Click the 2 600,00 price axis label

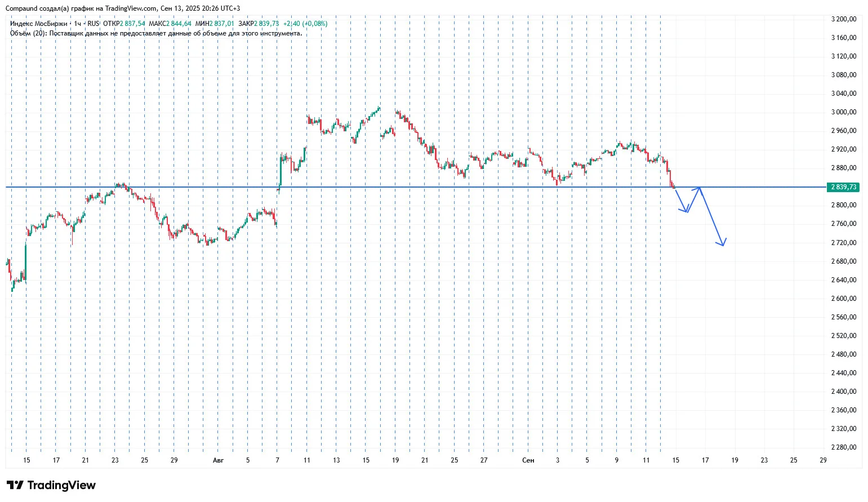pyautogui.click(x=843, y=299)
